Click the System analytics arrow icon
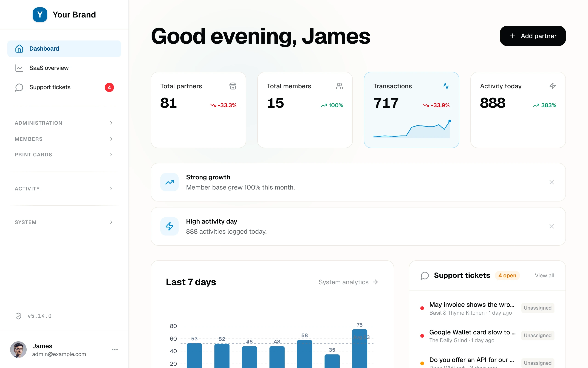 pyautogui.click(x=375, y=282)
